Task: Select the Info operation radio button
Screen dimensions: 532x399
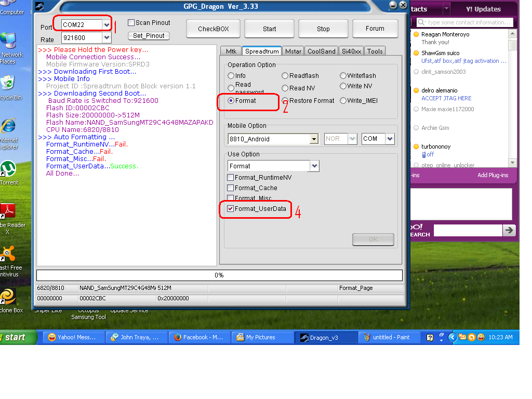Action: [x=231, y=76]
